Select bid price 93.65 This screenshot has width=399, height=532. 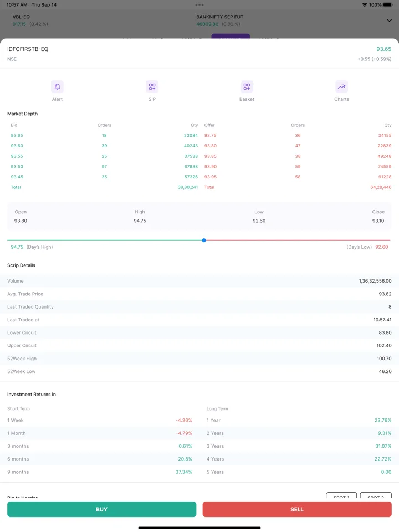17,135
